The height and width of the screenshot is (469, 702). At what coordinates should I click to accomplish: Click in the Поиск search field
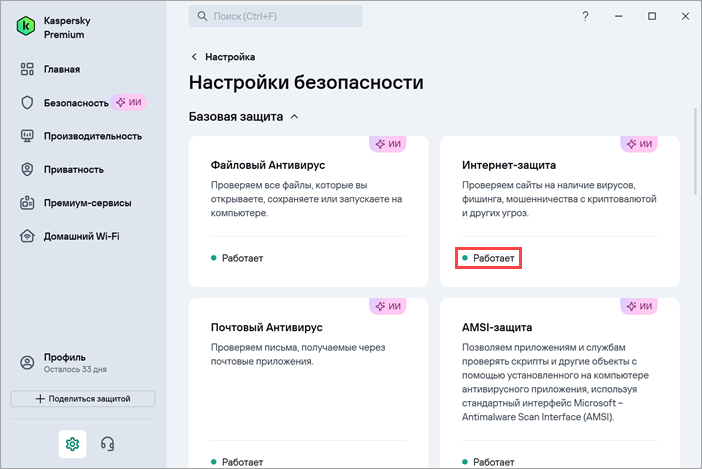275,17
